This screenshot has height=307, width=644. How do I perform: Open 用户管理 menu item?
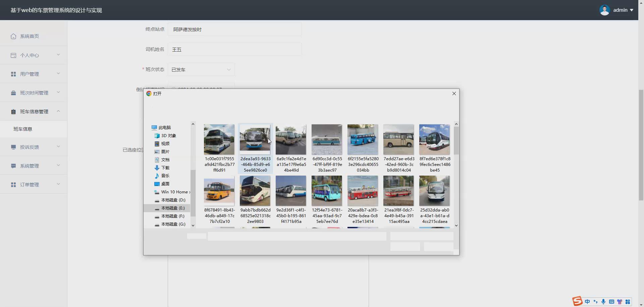(34, 74)
